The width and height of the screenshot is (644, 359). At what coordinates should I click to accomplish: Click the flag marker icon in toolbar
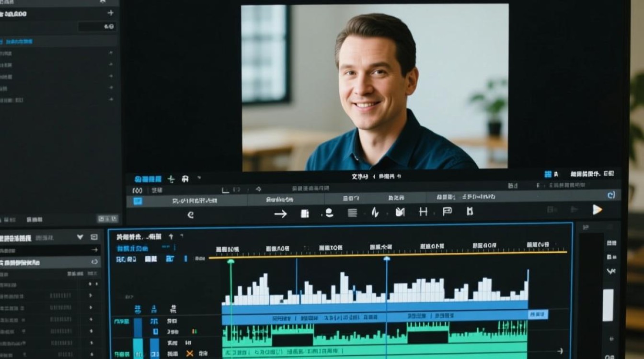pos(447,212)
